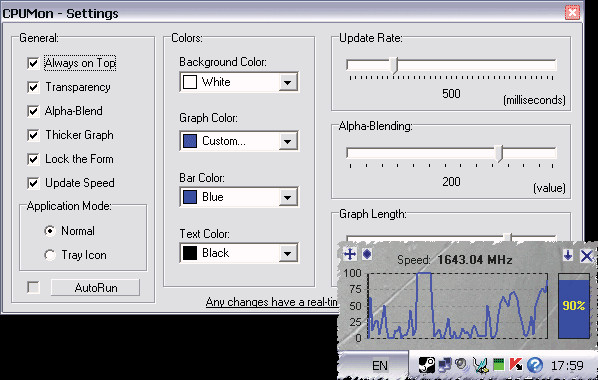Click the 'Custom...' text in Graph Color
Image resolution: width=598 pixels, height=380 pixels.
coord(224,141)
